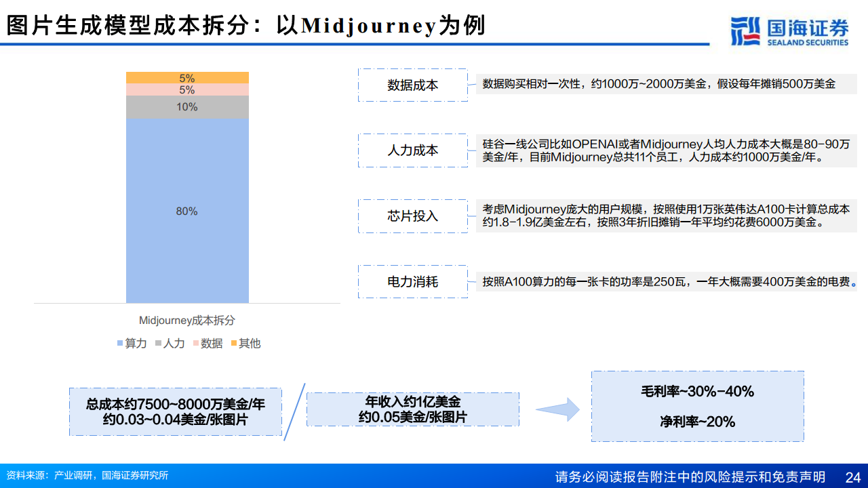Click the 算力 legend label
868x488 pixels.
pos(136,344)
